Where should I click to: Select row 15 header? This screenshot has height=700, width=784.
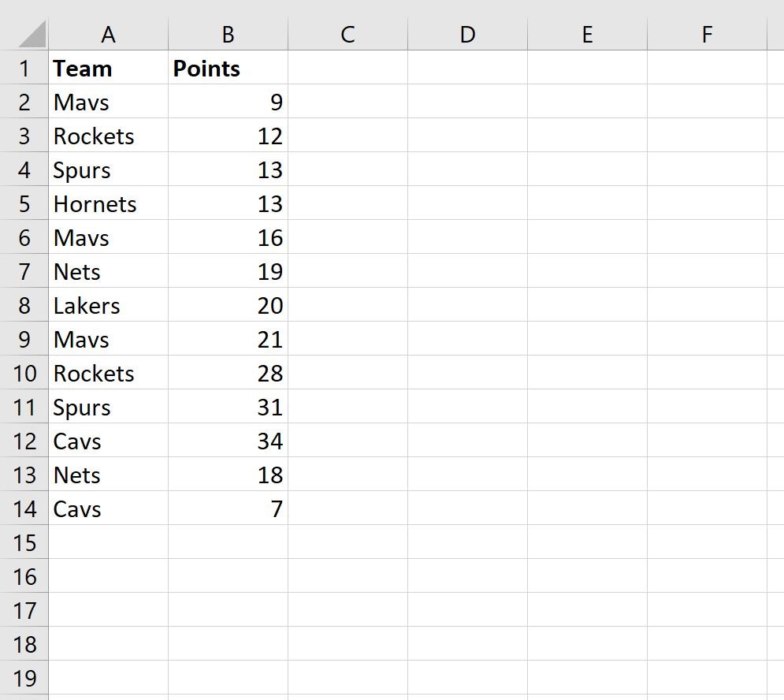click(x=24, y=542)
